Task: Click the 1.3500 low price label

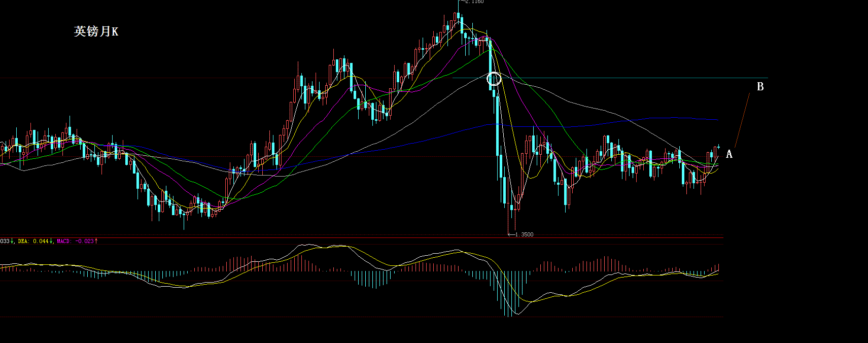Action: pos(524,234)
